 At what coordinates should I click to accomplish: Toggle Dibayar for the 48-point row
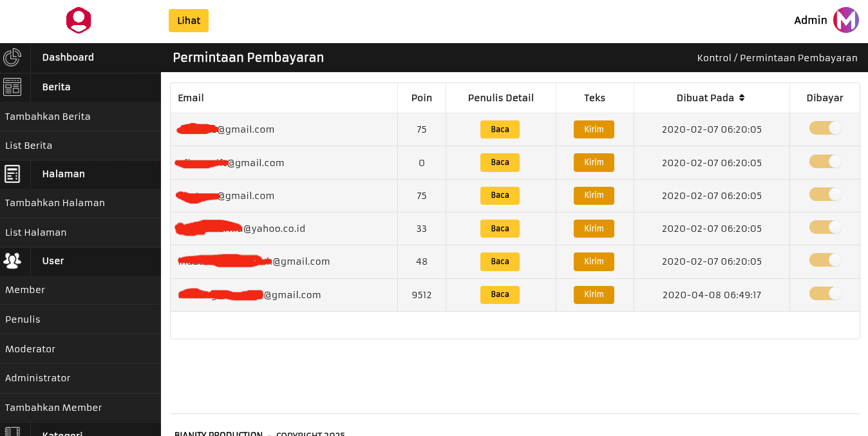826,260
